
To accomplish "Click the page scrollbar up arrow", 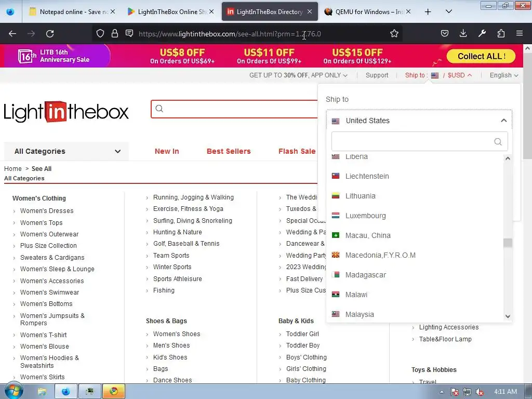I will coord(528,48).
